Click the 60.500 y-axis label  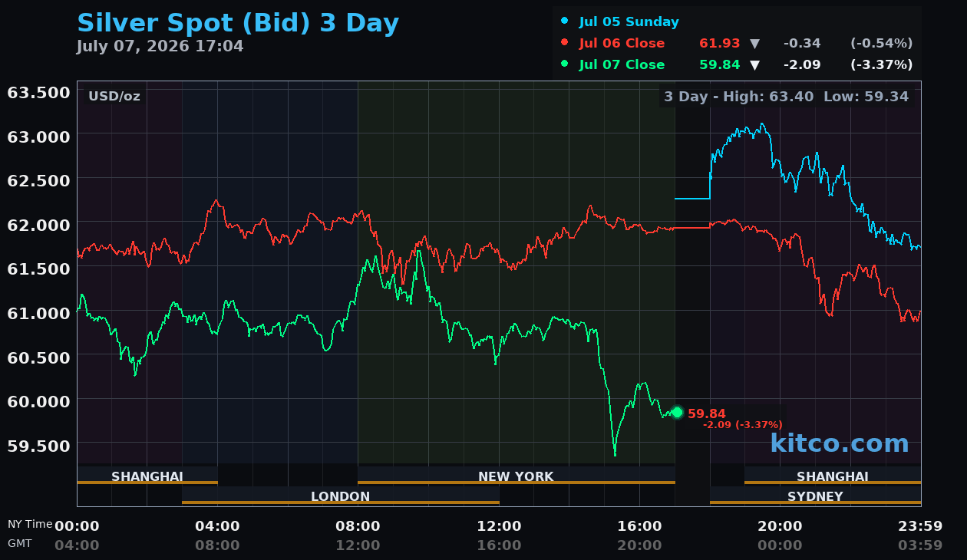click(x=39, y=357)
